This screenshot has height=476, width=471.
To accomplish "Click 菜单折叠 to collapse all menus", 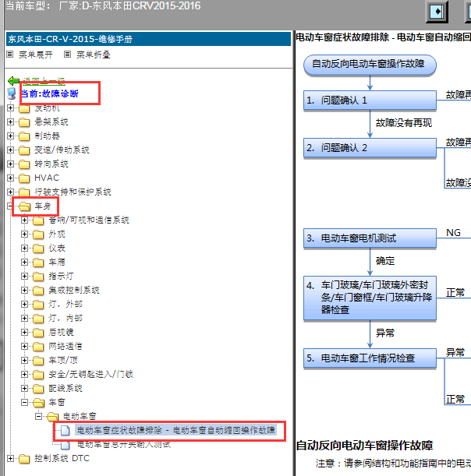I will tap(94, 55).
